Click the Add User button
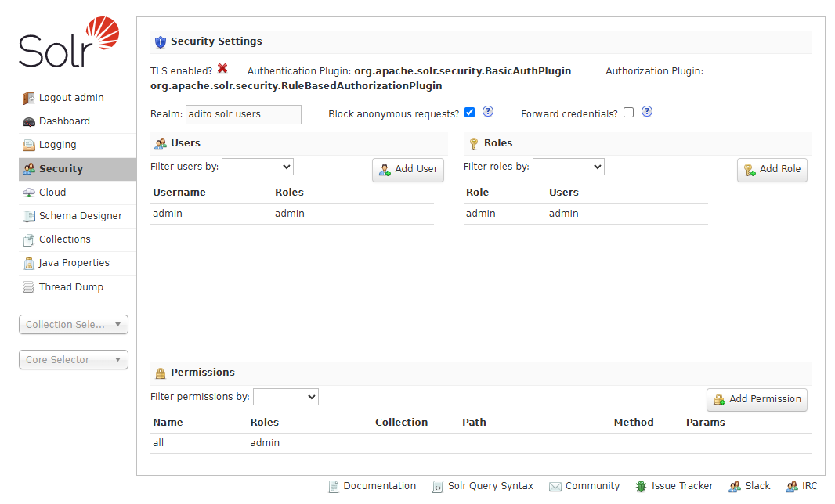 click(x=407, y=169)
